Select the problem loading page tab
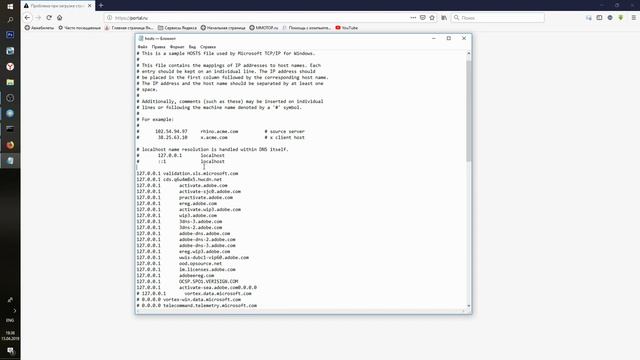The image size is (640, 360). click(57, 6)
